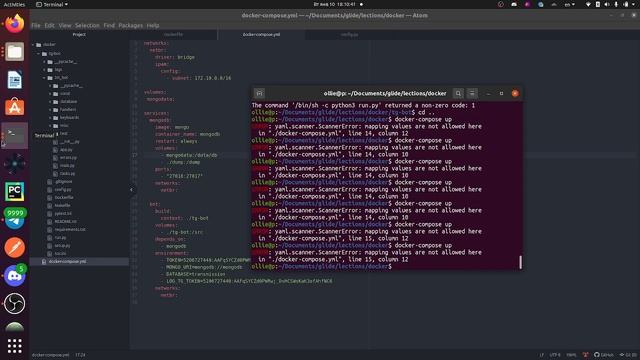
Task: Open the Help menu in Atom
Action: pyautogui.click(x=153, y=25)
